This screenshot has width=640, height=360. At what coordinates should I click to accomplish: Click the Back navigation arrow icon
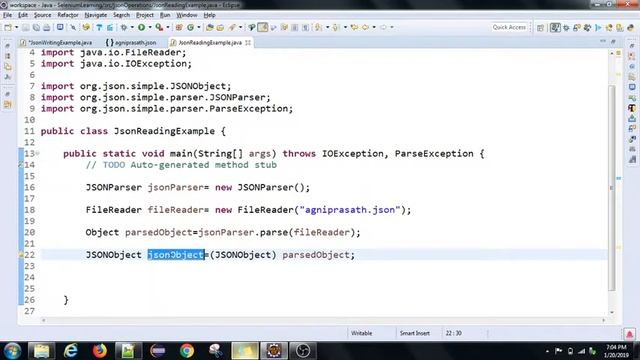(365, 27)
